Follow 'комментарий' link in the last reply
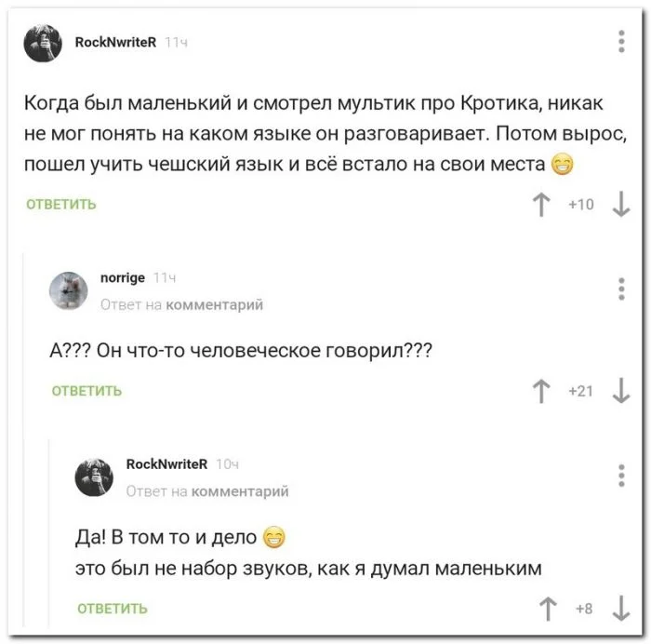651x644 pixels. pyautogui.click(x=239, y=490)
